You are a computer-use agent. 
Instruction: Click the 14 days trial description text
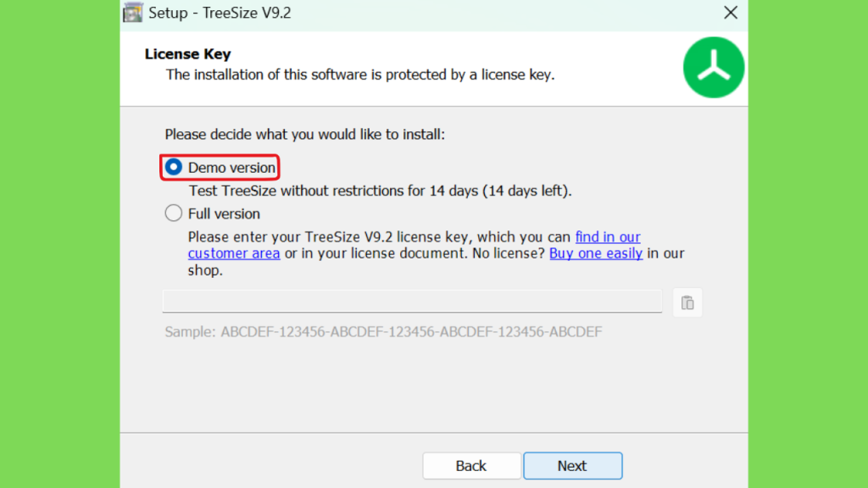coord(380,191)
